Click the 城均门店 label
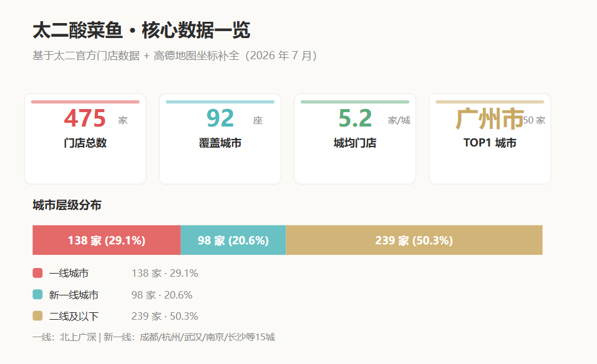 pyautogui.click(x=355, y=143)
